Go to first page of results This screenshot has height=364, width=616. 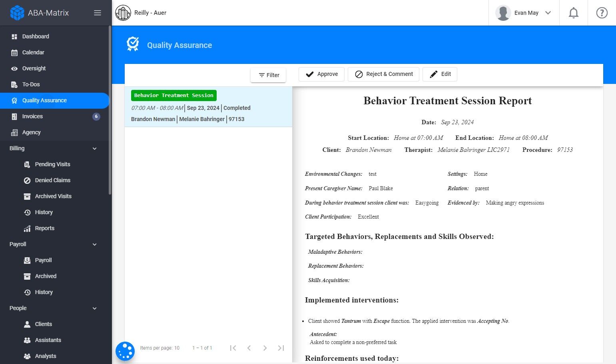[x=233, y=348]
